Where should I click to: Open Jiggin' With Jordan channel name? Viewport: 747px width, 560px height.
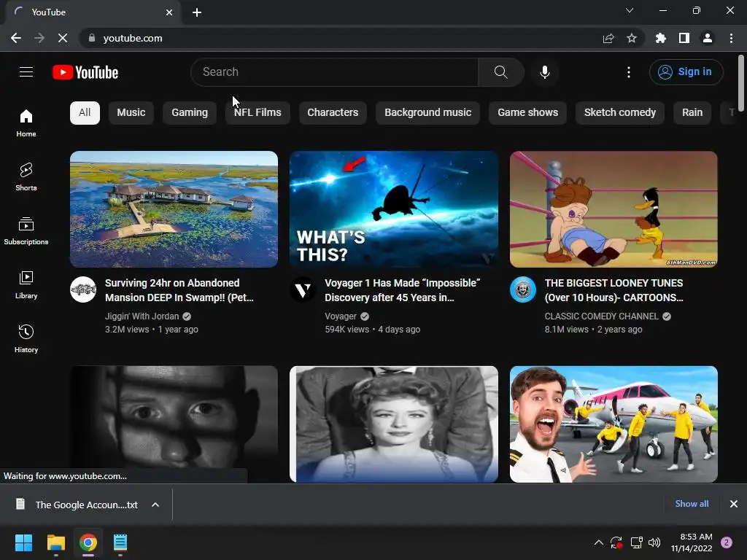(x=142, y=316)
